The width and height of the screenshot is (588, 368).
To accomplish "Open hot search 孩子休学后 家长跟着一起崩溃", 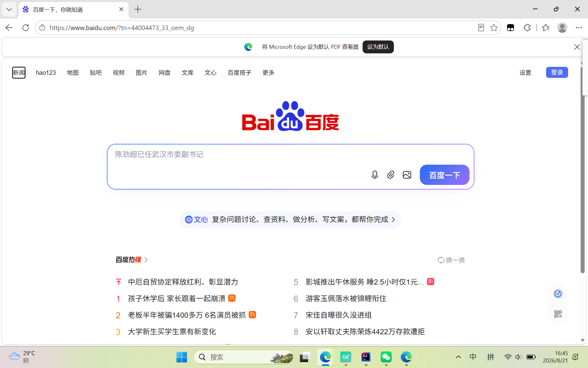I will pos(176,298).
